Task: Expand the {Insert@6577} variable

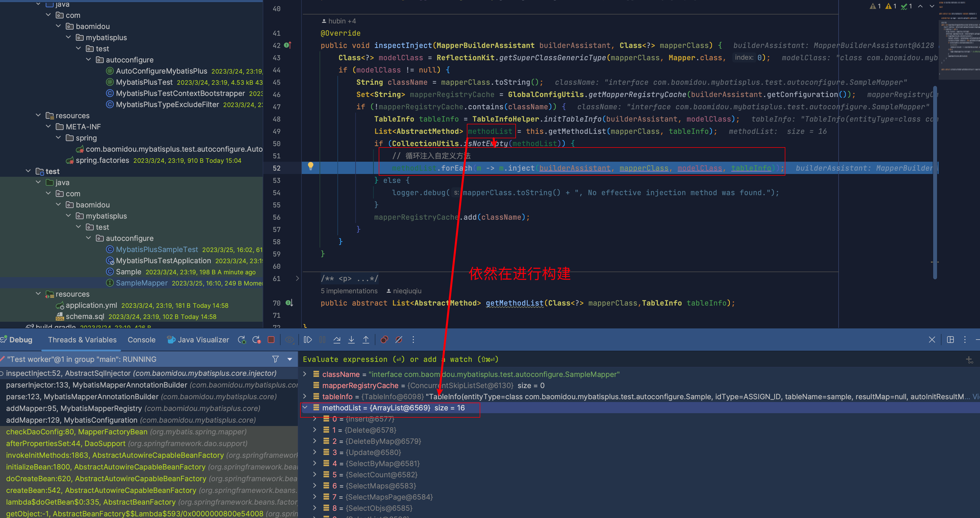Action: tap(315, 418)
